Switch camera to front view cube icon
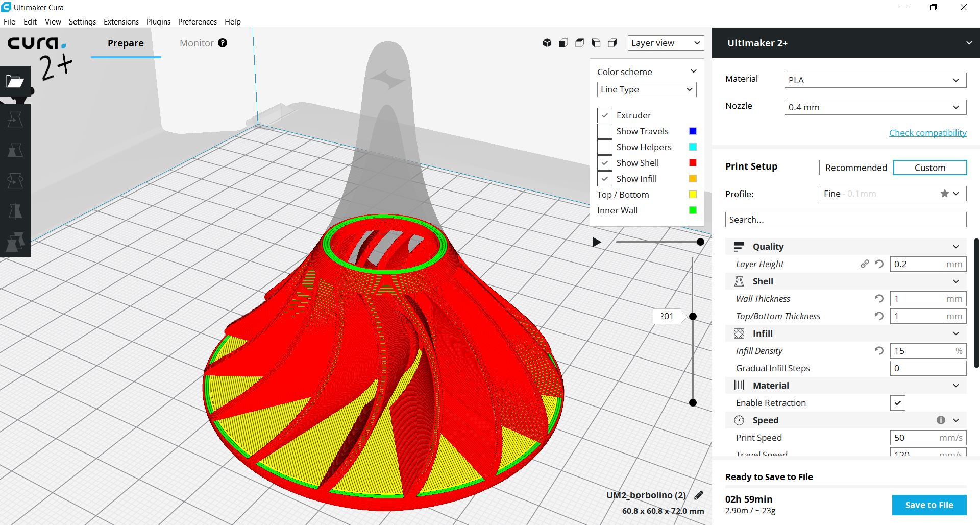The width and height of the screenshot is (980, 525). 563,43
